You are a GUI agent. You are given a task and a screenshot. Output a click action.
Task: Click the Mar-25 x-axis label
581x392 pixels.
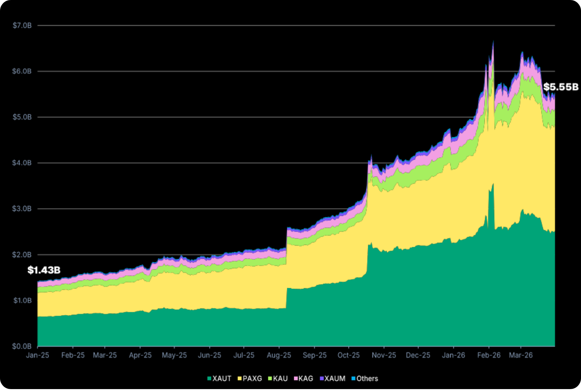tap(105, 355)
